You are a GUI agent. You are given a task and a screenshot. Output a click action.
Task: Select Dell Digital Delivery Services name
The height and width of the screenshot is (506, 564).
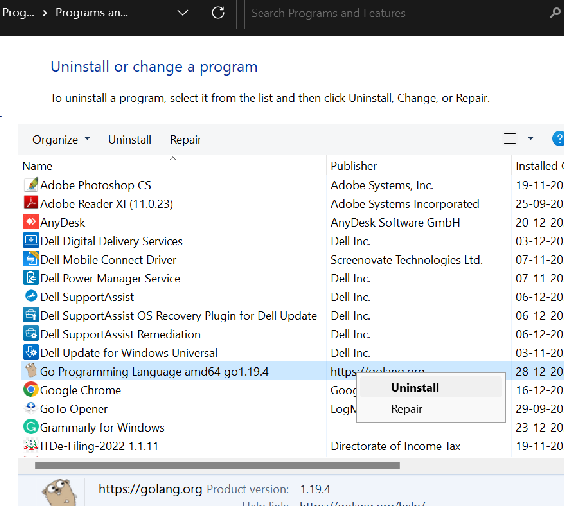111,241
